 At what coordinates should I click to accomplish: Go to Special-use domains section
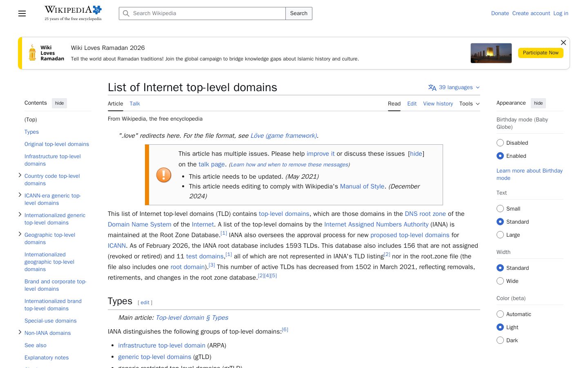click(x=51, y=321)
